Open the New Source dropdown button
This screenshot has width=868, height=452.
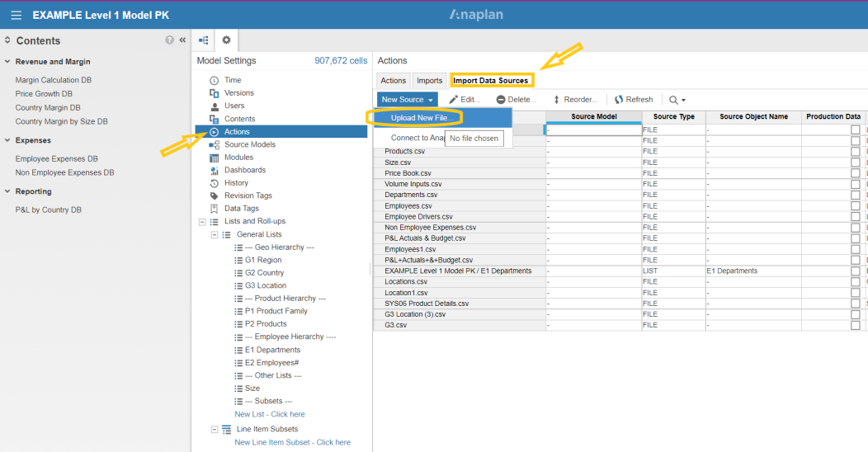pos(408,100)
